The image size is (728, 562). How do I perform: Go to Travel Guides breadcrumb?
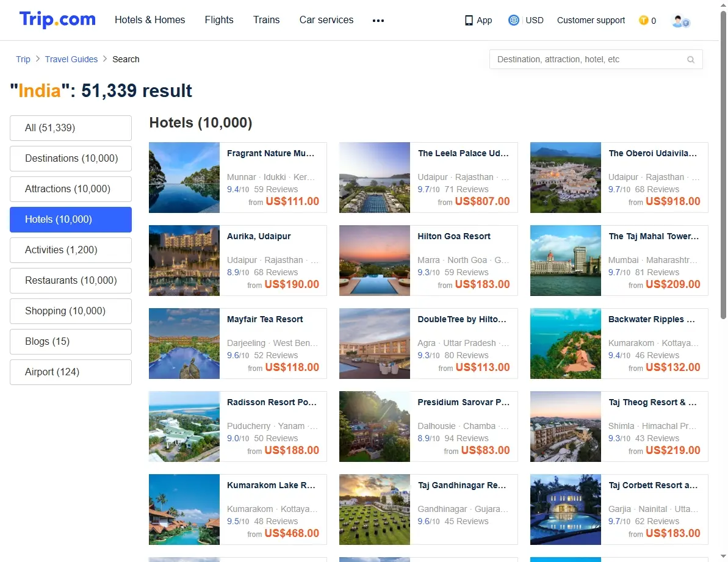[x=71, y=59]
